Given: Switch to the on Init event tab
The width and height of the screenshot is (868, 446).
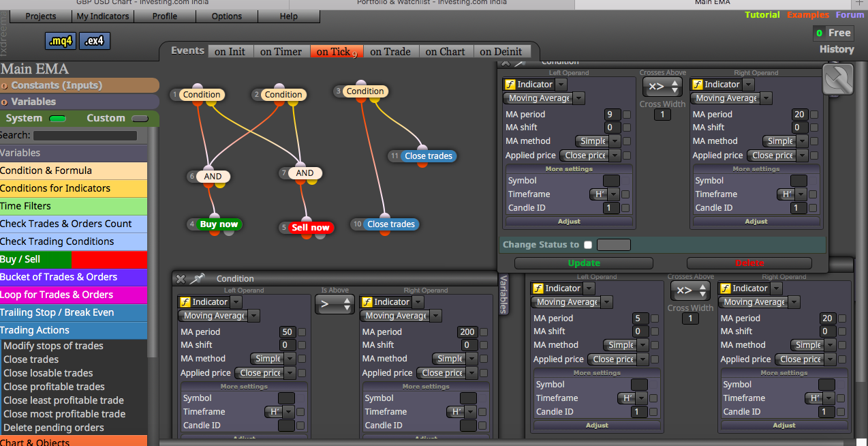Looking at the screenshot, I should pyautogui.click(x=230, y=51).
